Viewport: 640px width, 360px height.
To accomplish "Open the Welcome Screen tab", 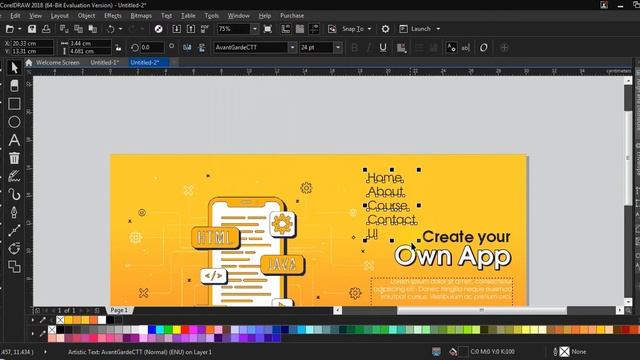I will pyautogui.click(x=58, y=62).
